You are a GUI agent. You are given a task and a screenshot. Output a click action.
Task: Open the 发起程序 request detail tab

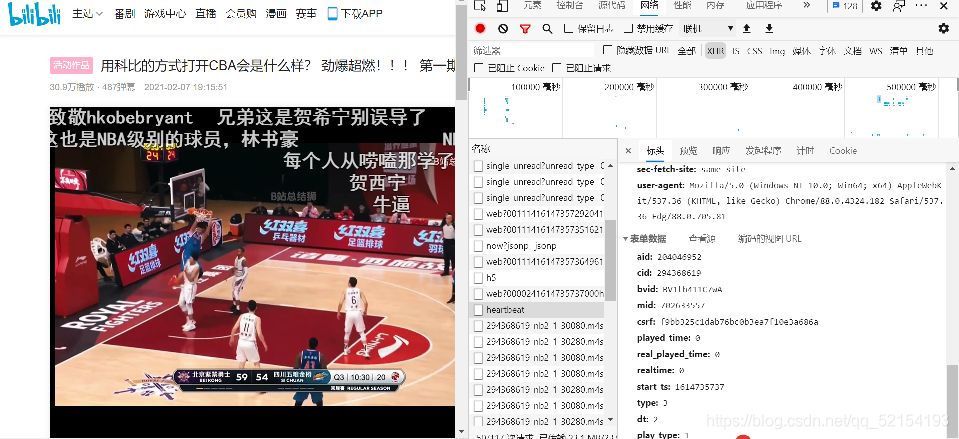[x=763, y=150]
